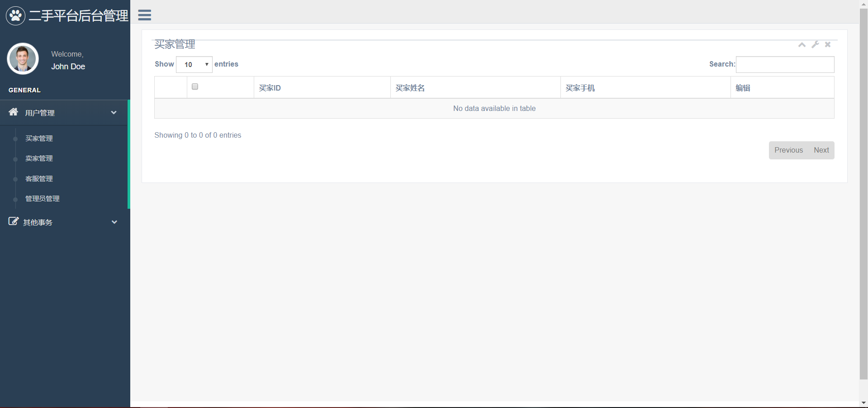
Task: Click the vertical page scrollbar
Action: (x=863, y=194)
